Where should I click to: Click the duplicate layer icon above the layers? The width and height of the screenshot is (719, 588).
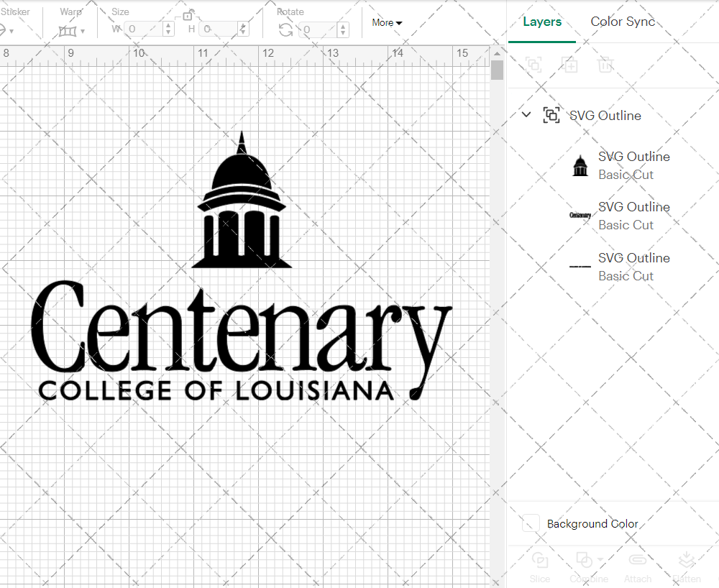tap(569, 65)
